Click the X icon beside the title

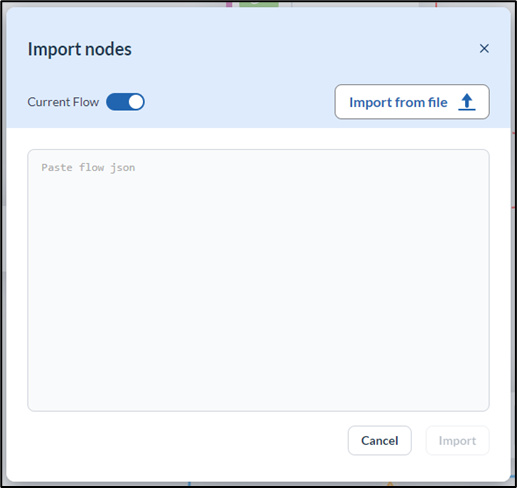(x=484, y=49)
